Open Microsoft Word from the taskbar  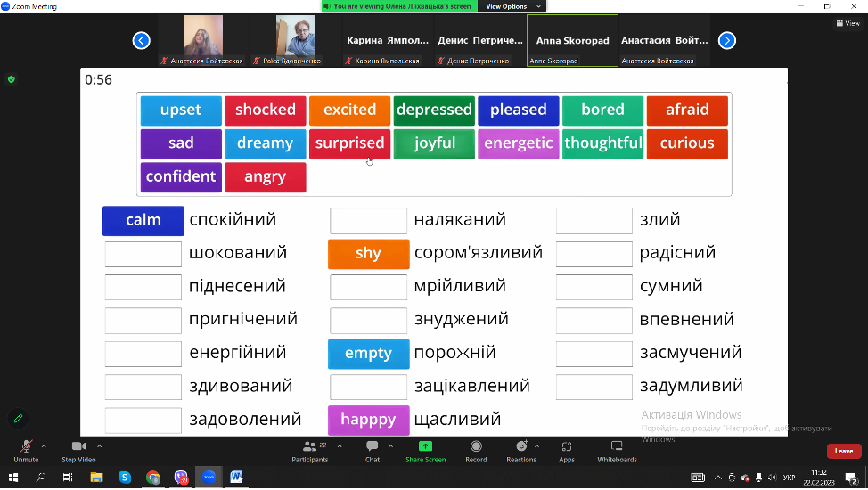236,478
